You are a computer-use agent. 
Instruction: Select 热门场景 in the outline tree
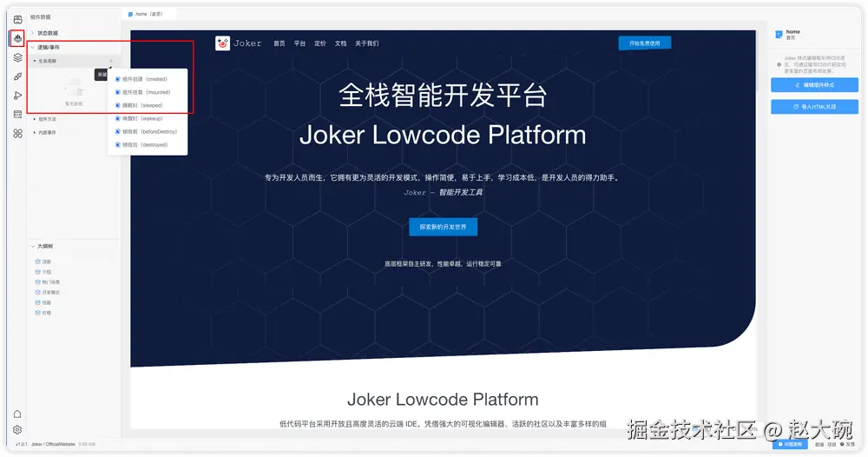click(51, 282)
